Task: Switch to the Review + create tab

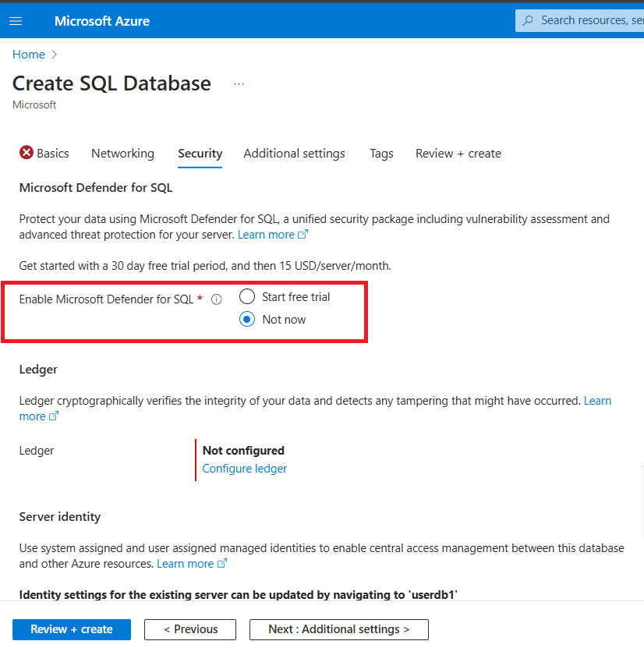Action: pyautogui.click(x=458, y=154)
